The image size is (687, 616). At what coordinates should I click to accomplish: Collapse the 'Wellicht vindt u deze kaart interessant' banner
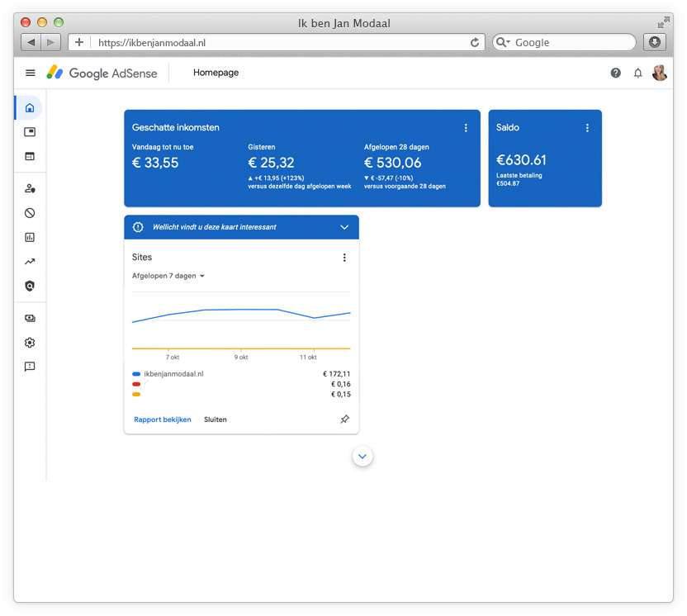344,227
